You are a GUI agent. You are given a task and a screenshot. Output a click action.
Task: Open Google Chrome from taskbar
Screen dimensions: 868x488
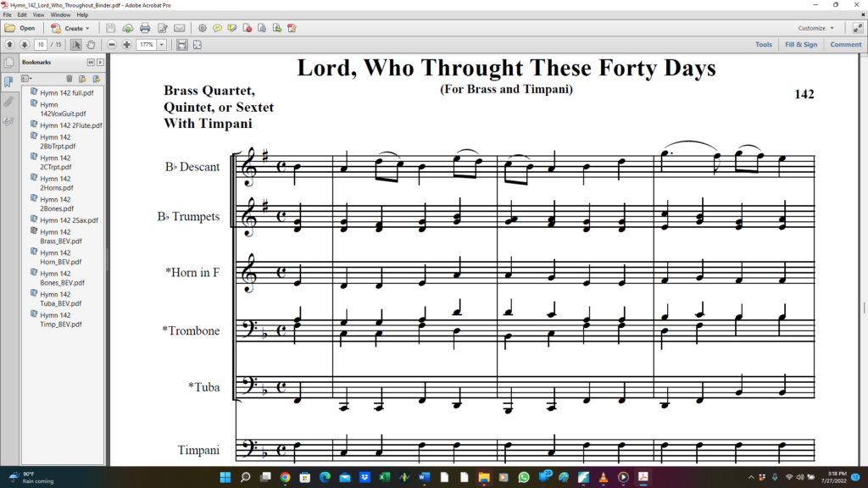coord(285,477)
